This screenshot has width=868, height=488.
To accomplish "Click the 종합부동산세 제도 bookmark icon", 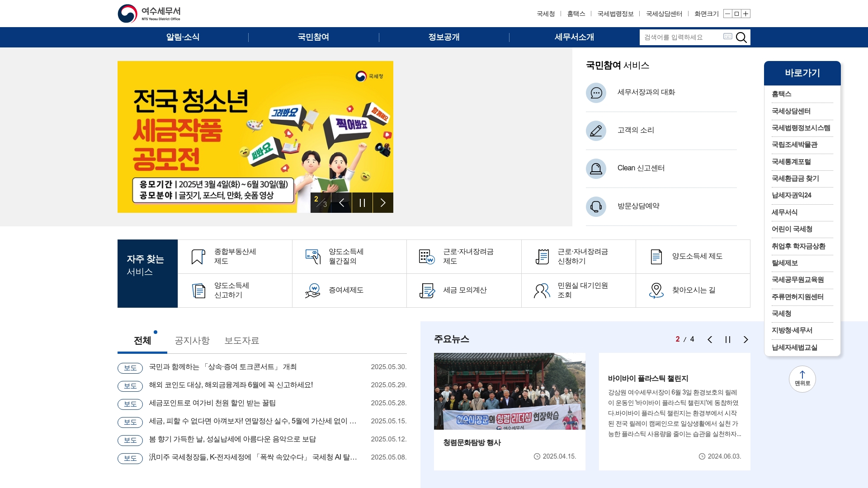I will point(198,257).
